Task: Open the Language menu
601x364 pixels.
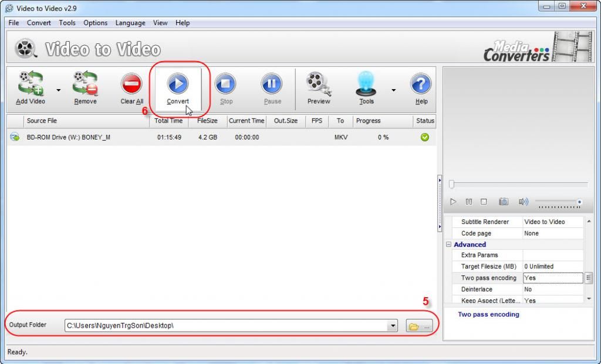Action: [x=130, y=23]
